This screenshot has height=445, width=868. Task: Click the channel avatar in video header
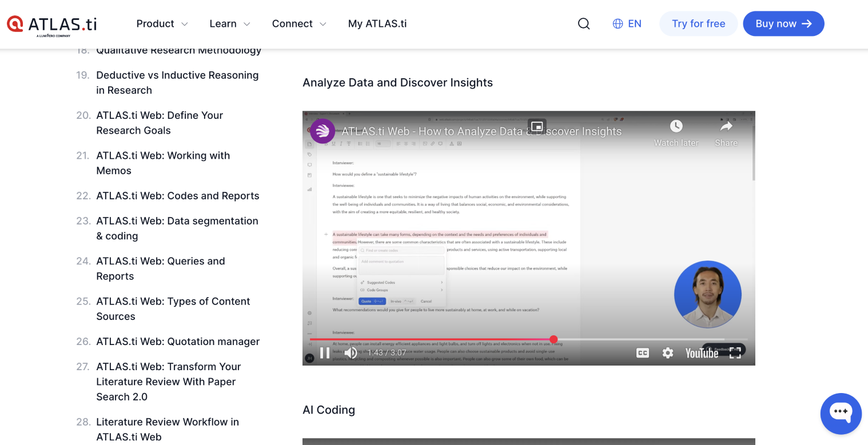[322, 131]
